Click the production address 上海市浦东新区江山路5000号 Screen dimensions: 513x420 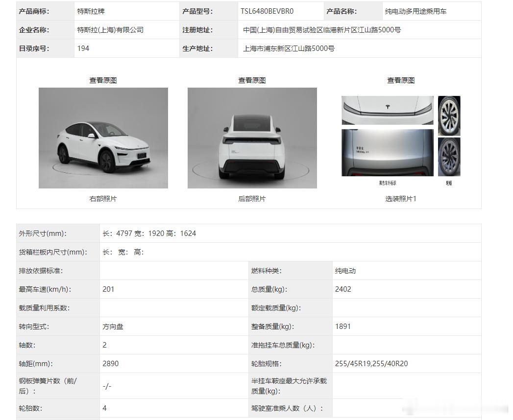[x=289, y=48]
